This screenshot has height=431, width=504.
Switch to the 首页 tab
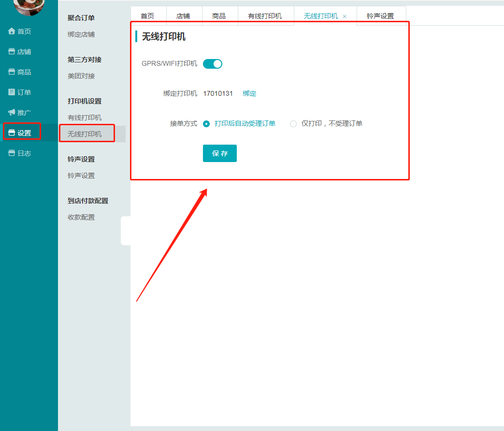pyautogui.click(x=147, y=16)
